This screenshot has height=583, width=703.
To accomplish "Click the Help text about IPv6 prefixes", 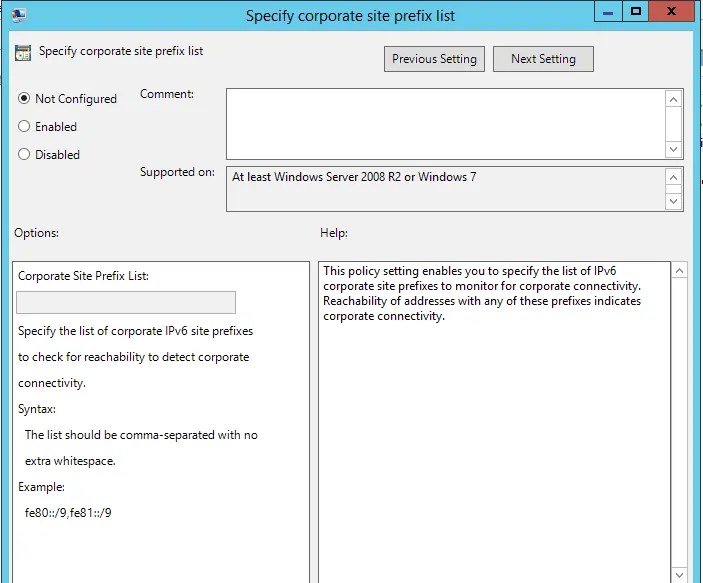I will [482, 293].
